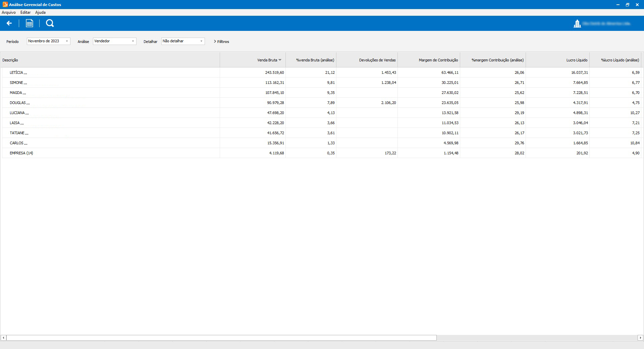Image resolution: width=644 pixels, height=349 pixels.
Task: Click the horizontal scrollbar thumb
Action: (221, 338)
